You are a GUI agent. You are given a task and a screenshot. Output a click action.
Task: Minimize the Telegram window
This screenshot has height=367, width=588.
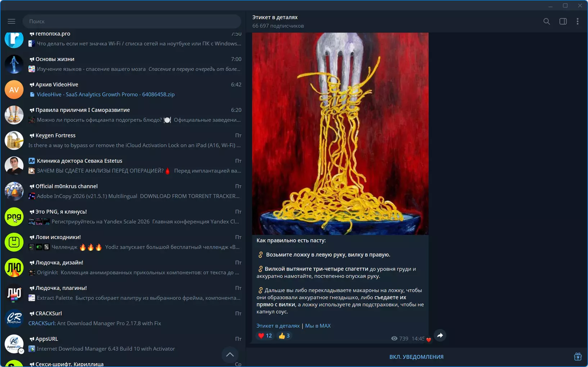coord(551,5)
